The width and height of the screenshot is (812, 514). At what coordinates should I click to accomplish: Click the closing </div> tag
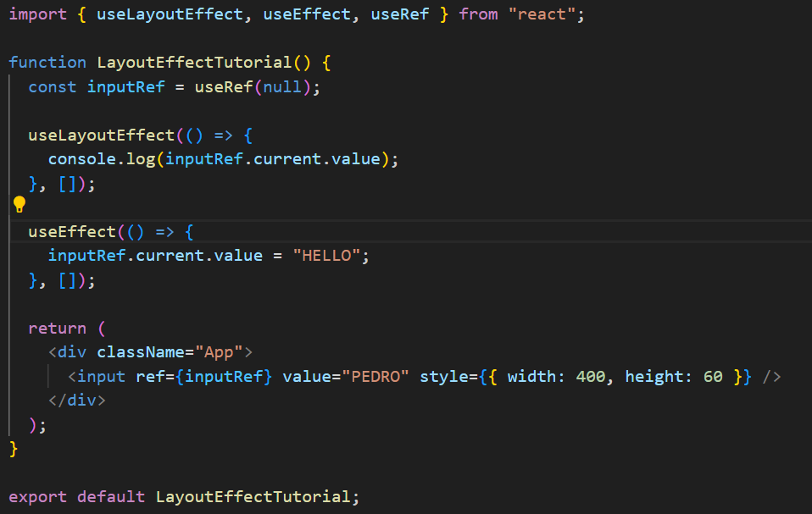coord(77,401)
